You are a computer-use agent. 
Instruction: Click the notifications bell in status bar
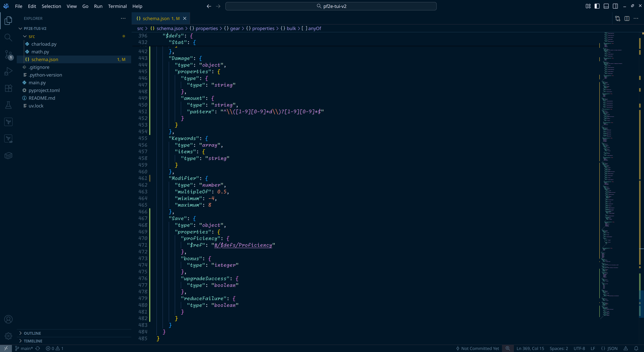pos(636,348)
